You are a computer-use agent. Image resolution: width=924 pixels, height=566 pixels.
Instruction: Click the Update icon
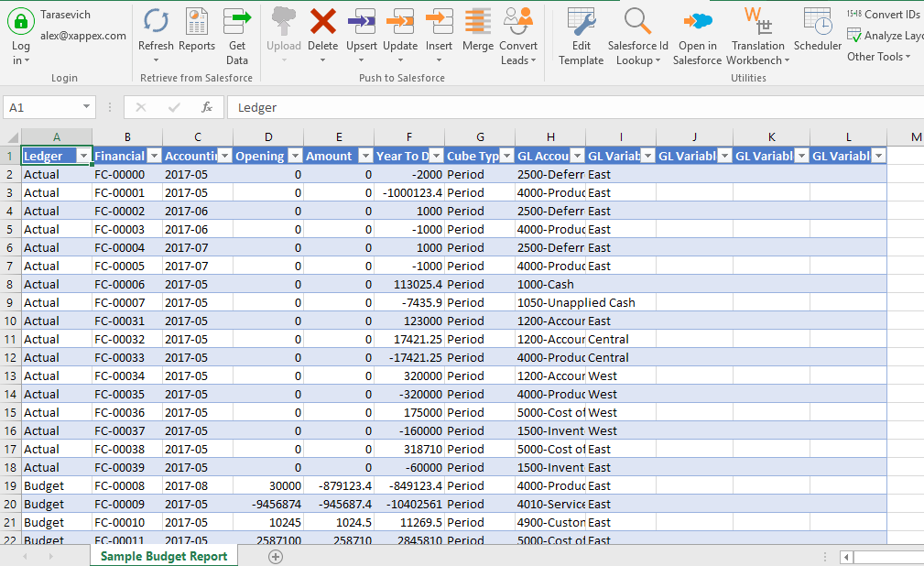coord(400,21)
